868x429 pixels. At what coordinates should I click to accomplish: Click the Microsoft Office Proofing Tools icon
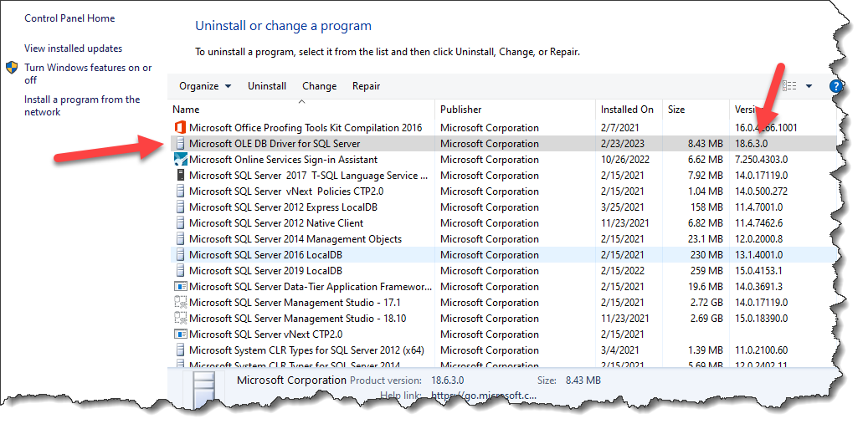(x=179, y=128)
